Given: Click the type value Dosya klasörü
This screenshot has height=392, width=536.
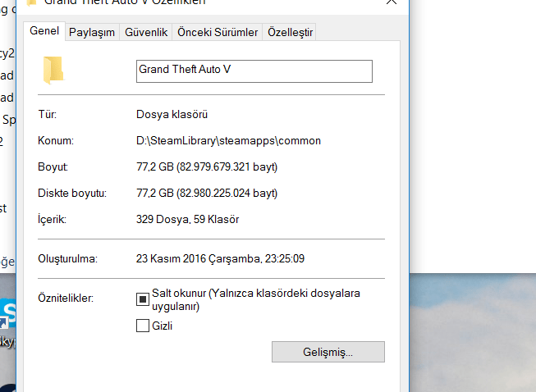Looking at the screenshot, I should tap(172, 114).
